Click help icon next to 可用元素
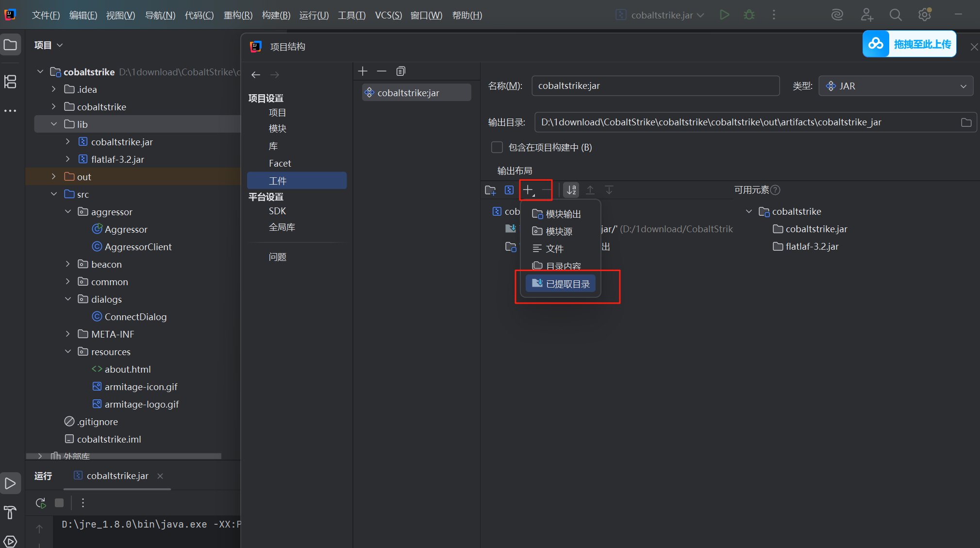The height and width of the screenshot is (548, 980). coord(776,190)
